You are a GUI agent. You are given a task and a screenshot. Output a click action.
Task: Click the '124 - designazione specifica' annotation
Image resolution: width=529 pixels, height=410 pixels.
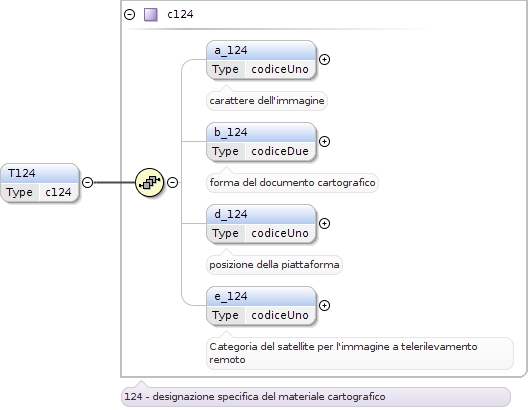click(315, 397)
